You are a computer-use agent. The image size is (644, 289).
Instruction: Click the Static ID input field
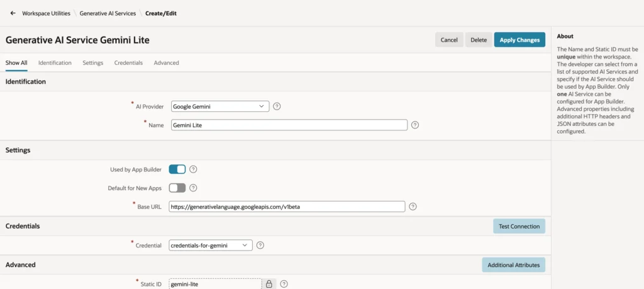[215, 284]
